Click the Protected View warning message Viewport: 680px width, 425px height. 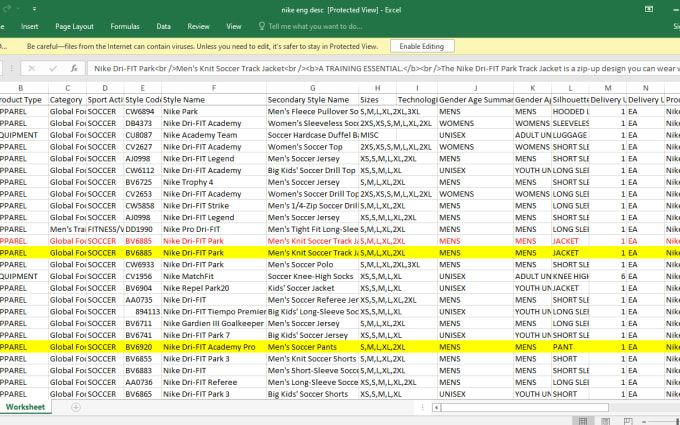[203, 46]
